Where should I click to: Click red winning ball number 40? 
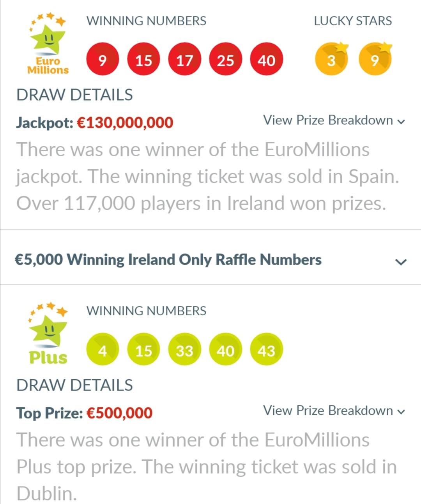267,60
